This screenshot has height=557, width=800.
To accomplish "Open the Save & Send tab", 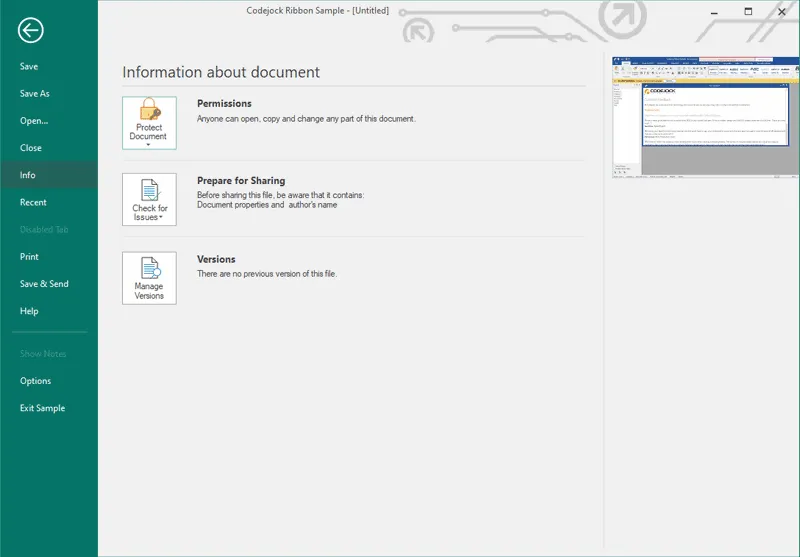I will coord(44,284).
